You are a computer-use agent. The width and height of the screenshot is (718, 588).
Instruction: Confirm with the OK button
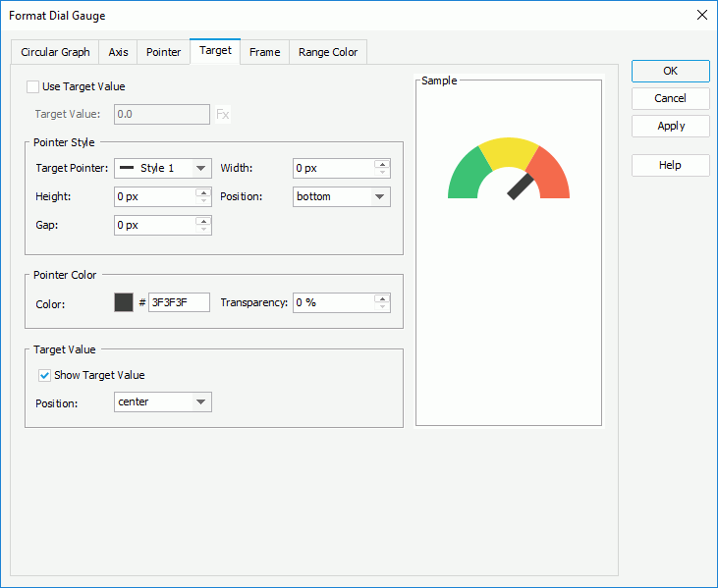coord(671,71)
